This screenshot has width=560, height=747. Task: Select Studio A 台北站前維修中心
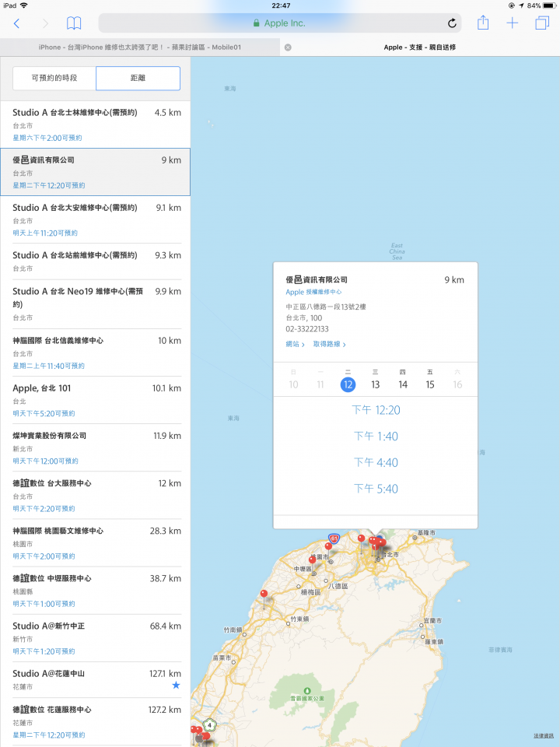click(x=95, y=261)
